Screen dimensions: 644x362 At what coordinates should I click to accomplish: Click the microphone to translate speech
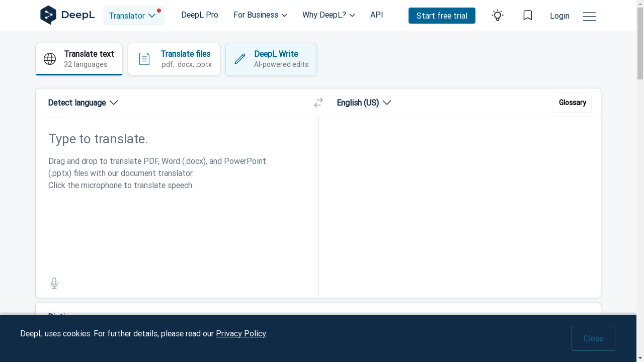click(x=54, y=284)
